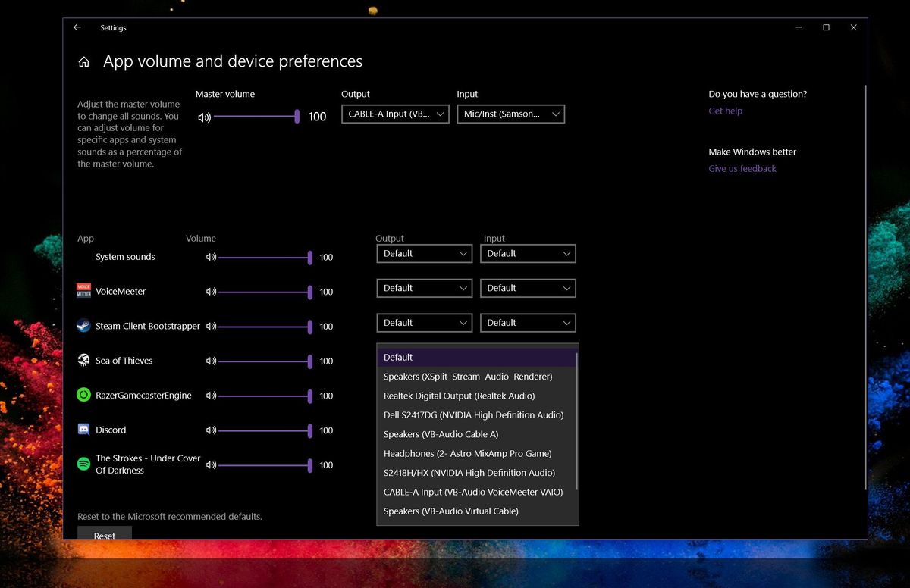Click the Spotify icon next to The Strokes track
910x588 pixels.
point(83,464)
